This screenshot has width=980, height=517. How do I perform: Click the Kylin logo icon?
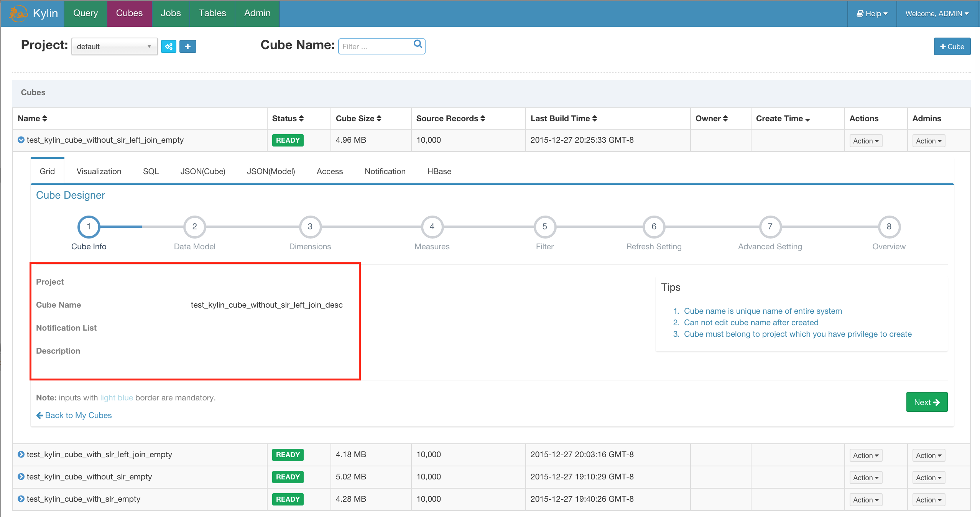coord(18,13)
